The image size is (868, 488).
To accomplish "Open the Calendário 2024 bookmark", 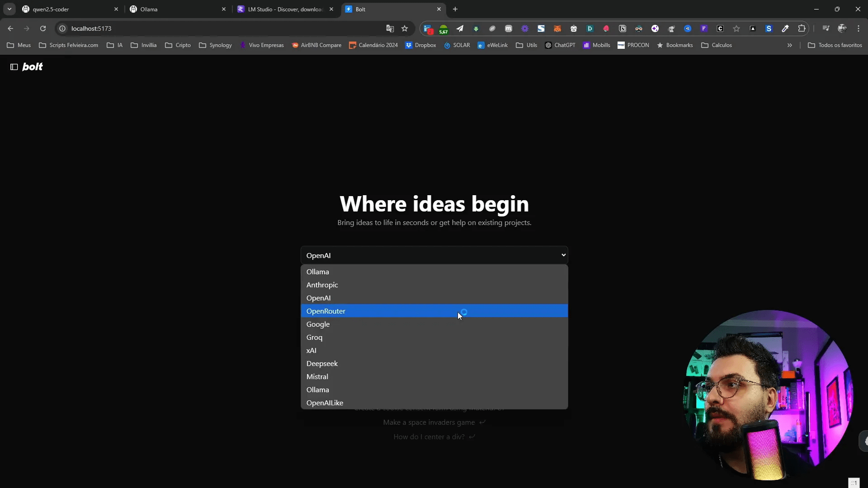I will tap(373, 45).
